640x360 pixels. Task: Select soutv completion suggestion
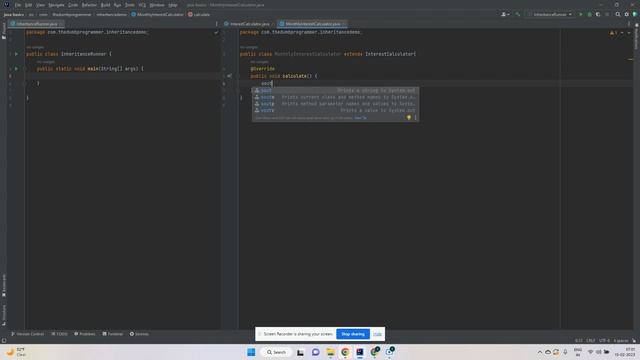tap(335, 110)
